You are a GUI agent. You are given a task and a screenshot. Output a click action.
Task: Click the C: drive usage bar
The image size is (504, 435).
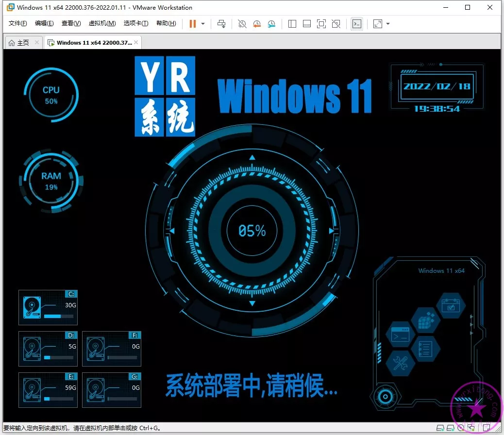coord(58,316)
